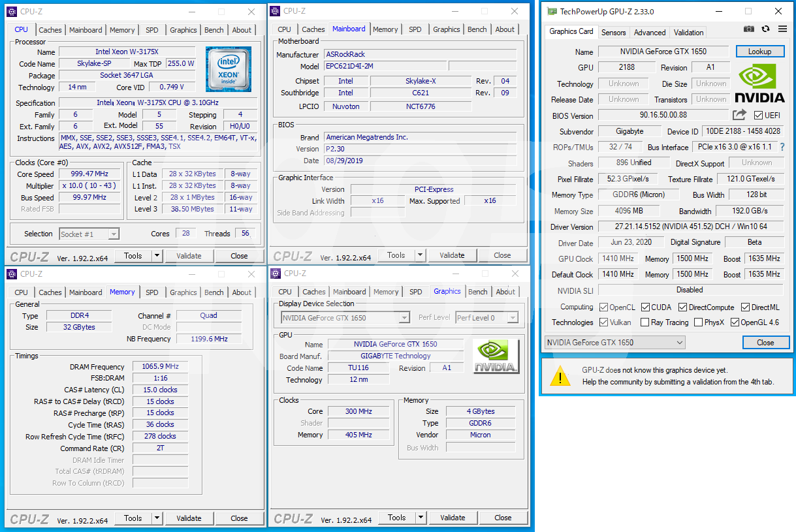Click the Driver Version field in GPU-Z
Viewport: 796px width, 532px height.
[691, 227]
